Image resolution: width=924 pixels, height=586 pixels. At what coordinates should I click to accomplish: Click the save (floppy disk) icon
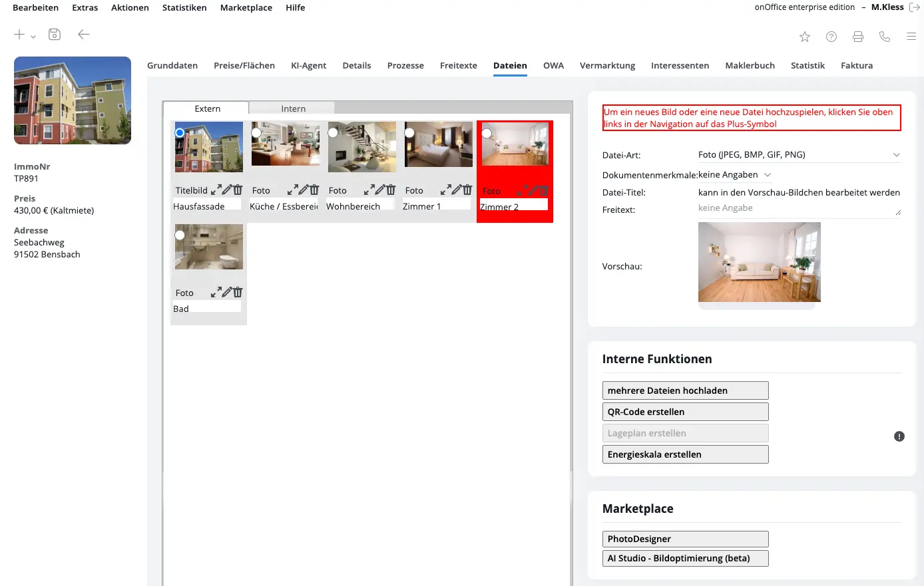tap(54, 34)
